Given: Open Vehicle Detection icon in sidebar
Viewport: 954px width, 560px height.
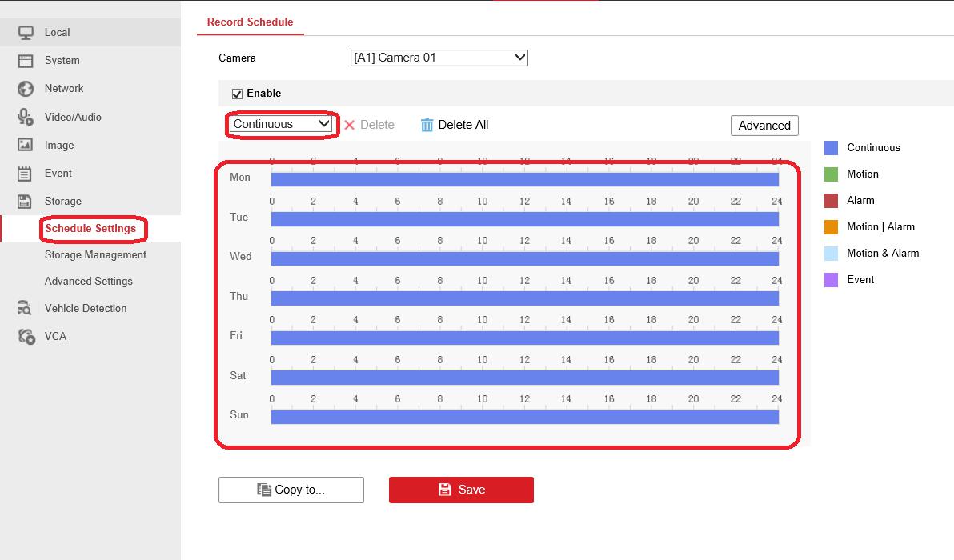Looking at the screenshot, I should (26, 308).
